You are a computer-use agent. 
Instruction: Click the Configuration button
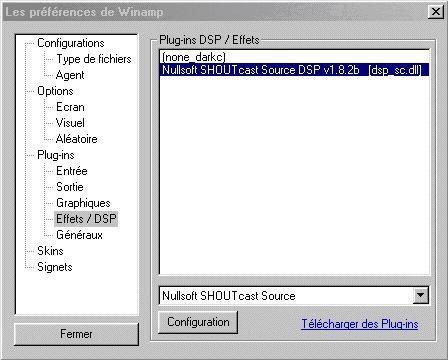(x=198, y=322)
